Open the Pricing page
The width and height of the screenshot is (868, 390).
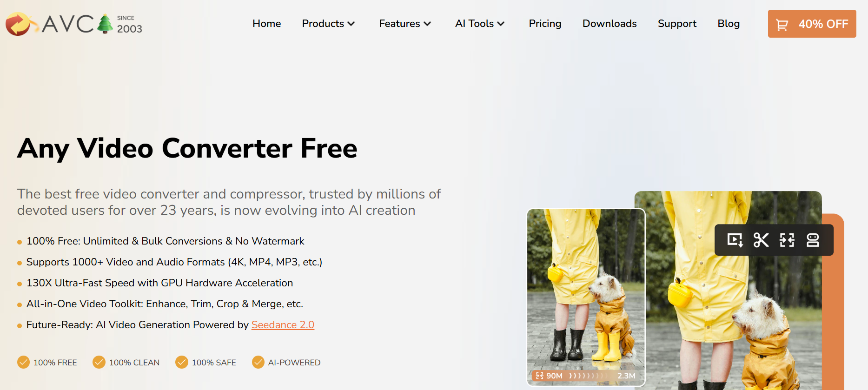(x=545, y=24)
